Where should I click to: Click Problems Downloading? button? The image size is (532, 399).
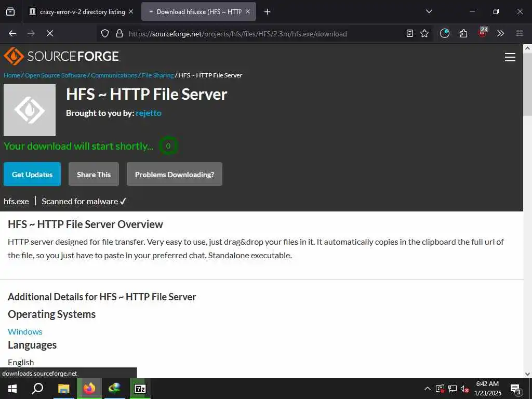tap(175, 174)
